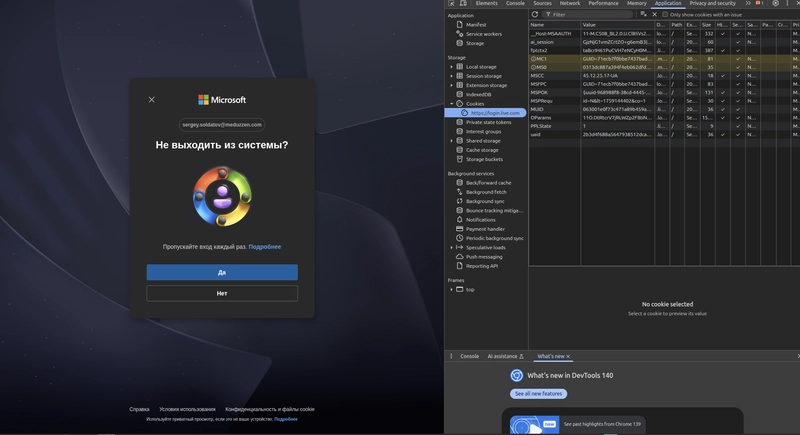
Task: Enable 'Only show cookies with an issue'
Action: (665, 15)
